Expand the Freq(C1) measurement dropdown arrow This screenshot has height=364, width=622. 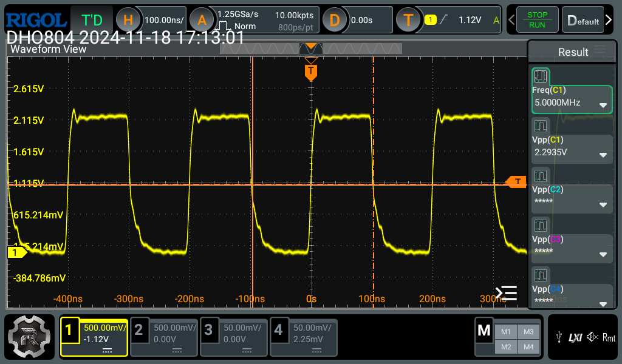tap(603, 105)
